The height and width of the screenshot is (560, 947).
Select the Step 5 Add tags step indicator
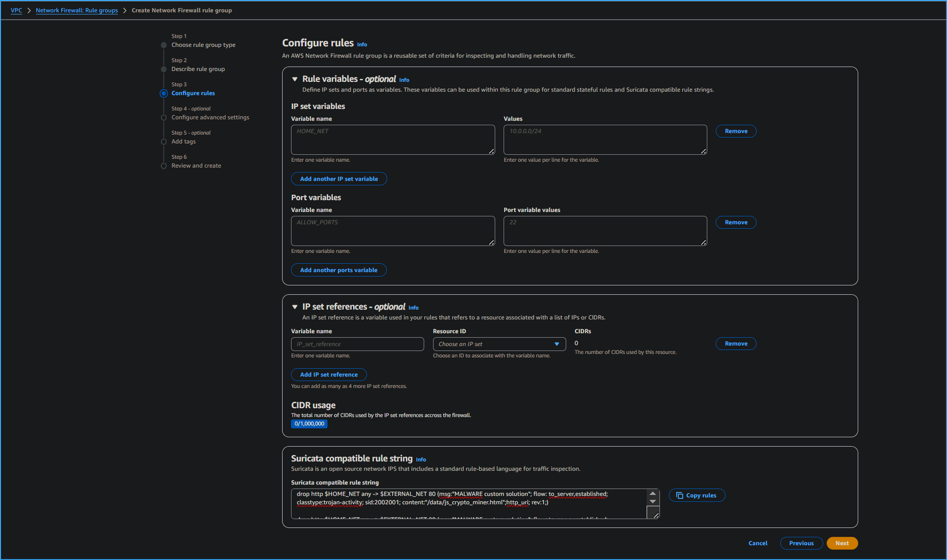coord(163,141)
